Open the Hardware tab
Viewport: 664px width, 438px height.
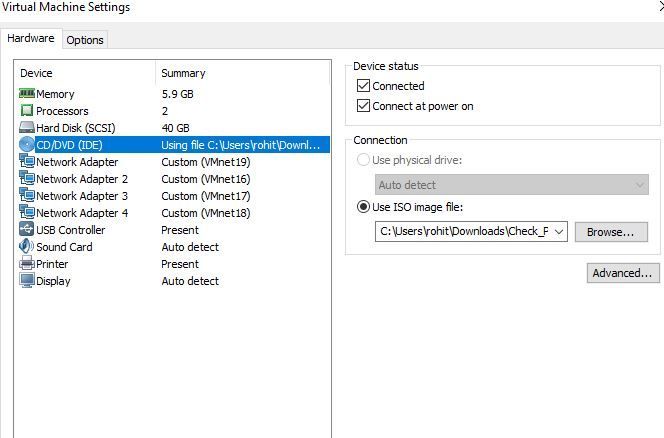click(x=31, y=39)
